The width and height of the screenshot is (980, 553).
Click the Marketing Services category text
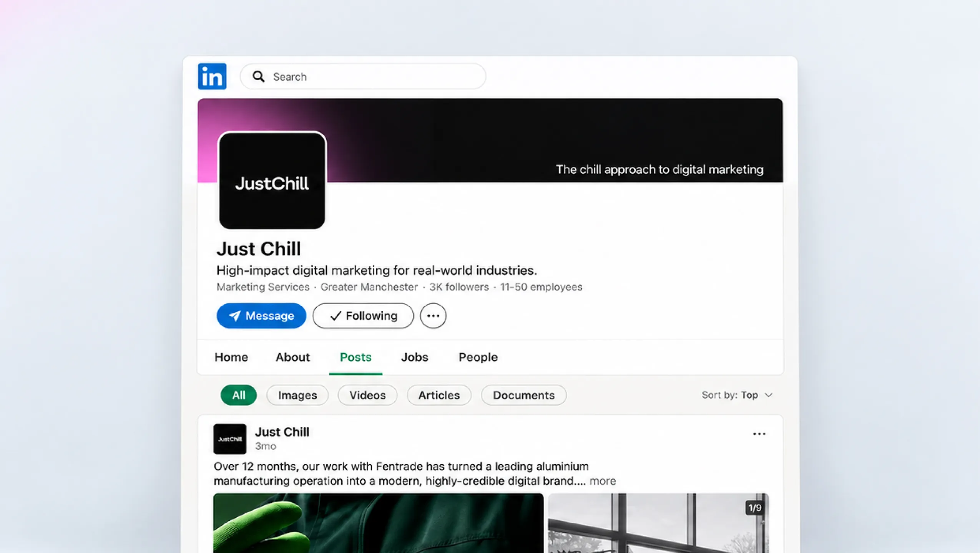click(263, 287)
